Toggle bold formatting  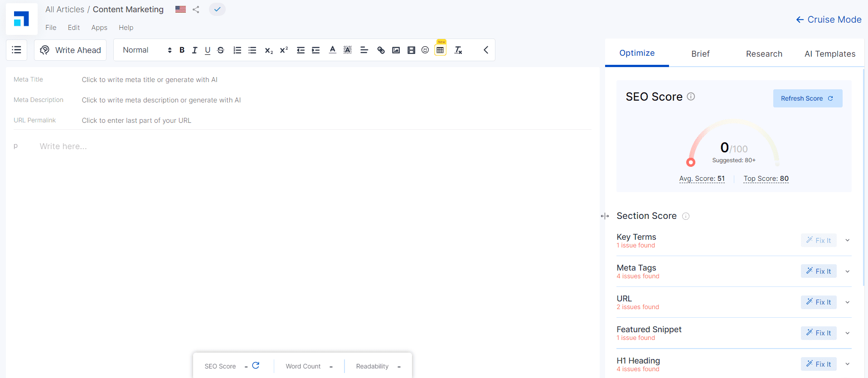click(x=182, y=50)
